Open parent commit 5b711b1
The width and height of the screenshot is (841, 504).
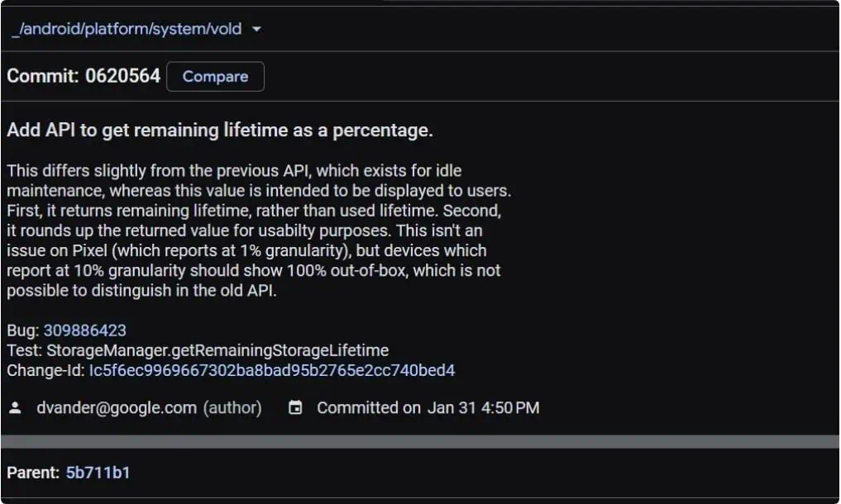click(98, 473)
